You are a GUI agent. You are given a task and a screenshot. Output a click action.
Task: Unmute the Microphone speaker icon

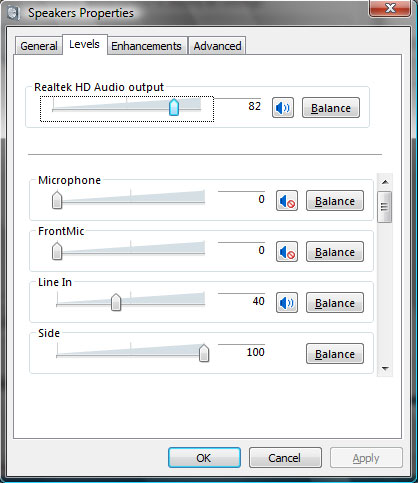pyautogui.click(x=287, y=201)
